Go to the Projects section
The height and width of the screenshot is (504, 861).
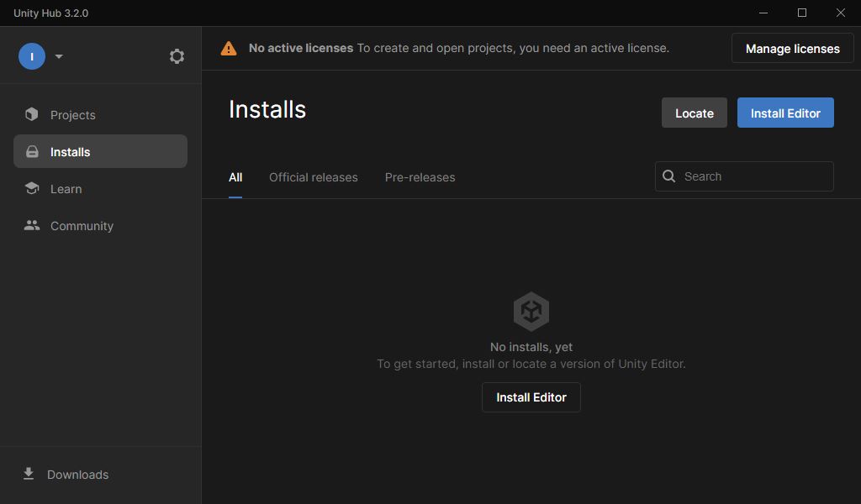point(101,114)
